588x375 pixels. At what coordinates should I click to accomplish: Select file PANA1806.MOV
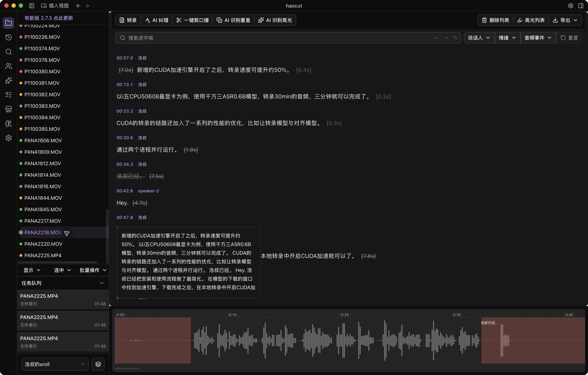point(43,140)
